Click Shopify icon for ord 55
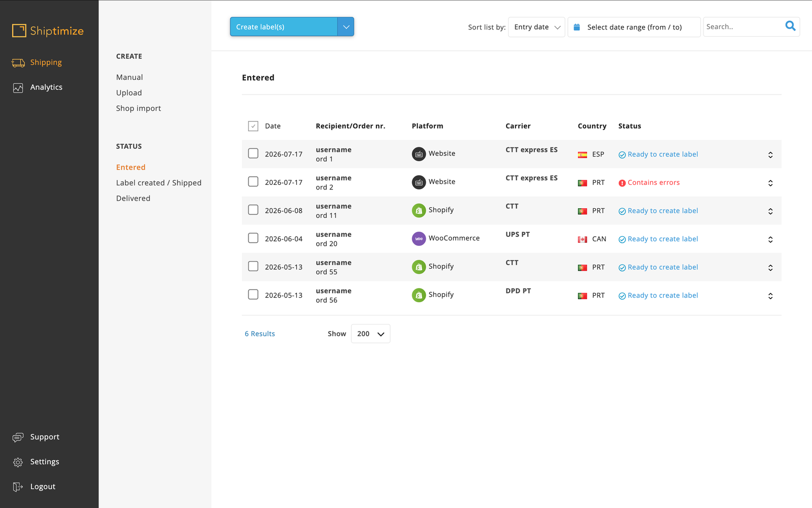This screenshot has width=812, height=508. click(x=419, y=267)
